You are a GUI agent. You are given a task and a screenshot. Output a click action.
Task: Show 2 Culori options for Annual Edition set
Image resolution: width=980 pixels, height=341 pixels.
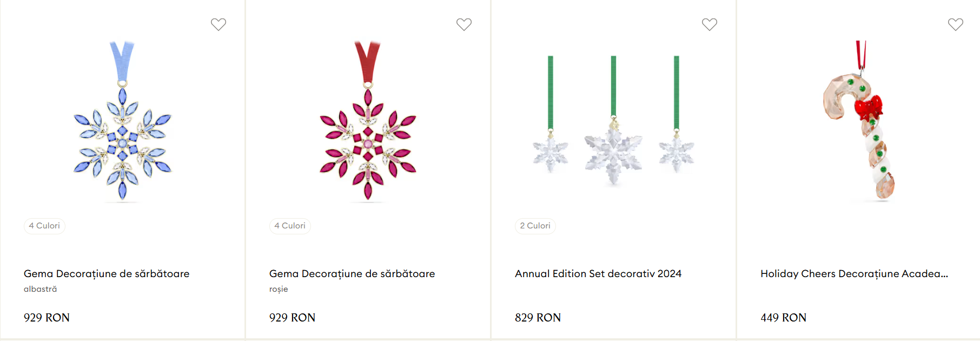(535, 226)
